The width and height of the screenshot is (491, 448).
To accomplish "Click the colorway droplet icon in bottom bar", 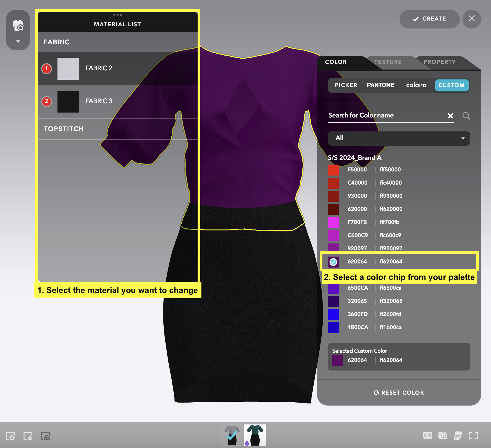I will [x=28, y=436].
